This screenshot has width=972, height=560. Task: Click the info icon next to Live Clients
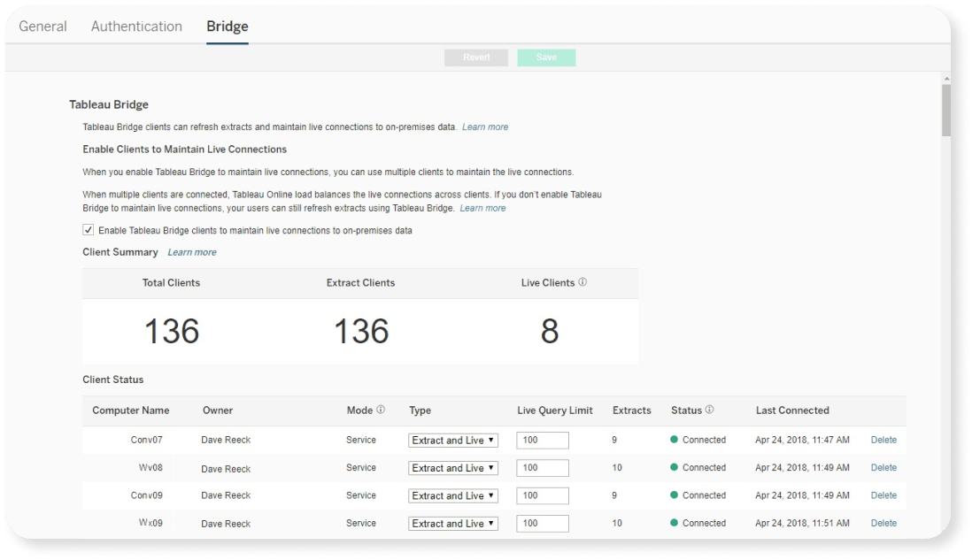[582, 283]
